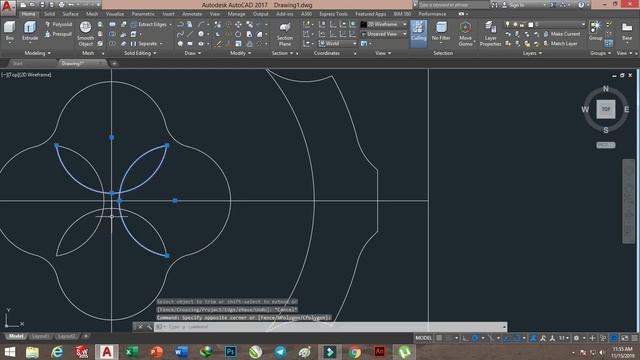The width and height of the screenshot is (640, 360).
Task: Click the workspace switching gear icon
Action: click(x=576, y=338)
